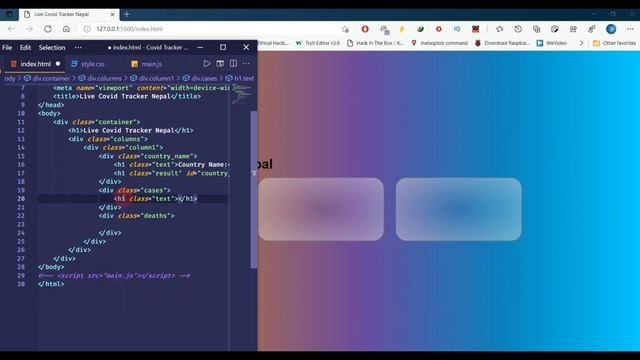The image size is (640, 360).
Task: Click the browser profile avatar
Action: pos(611,29)
